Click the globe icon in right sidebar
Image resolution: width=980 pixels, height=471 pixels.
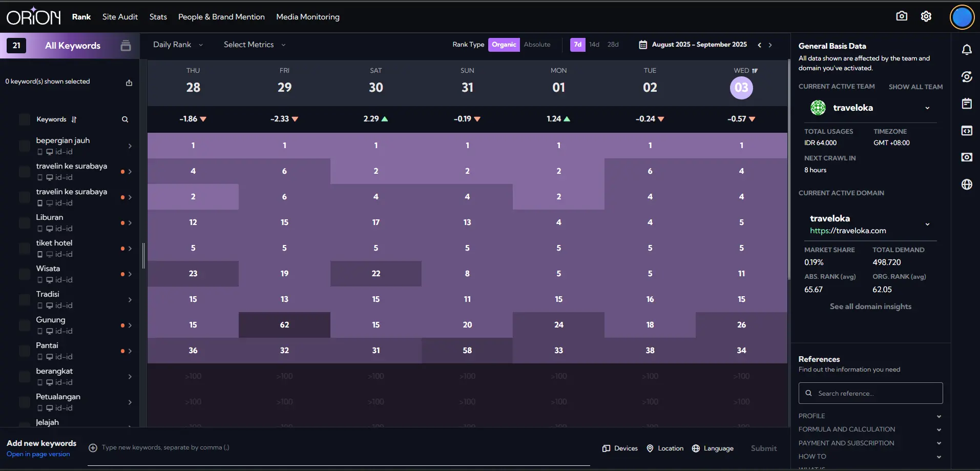click(x=966, y=185)
